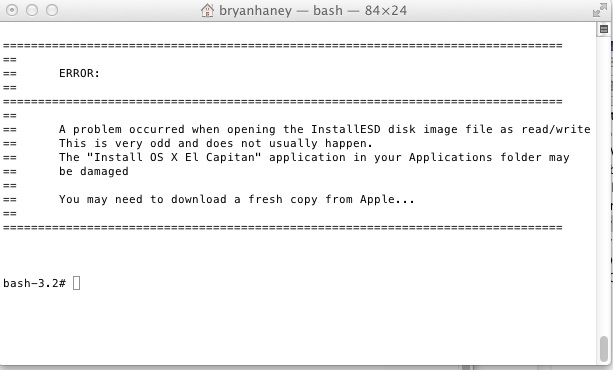Click the "Install OS X El Capitan" quoted text

pyautogui.click(x=174, y=157)
